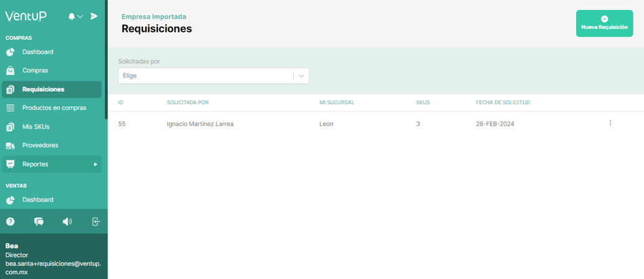The image size is (644, 279).
Task: Expand the chevron next to notification bell
Action: [x=80, y=17]
